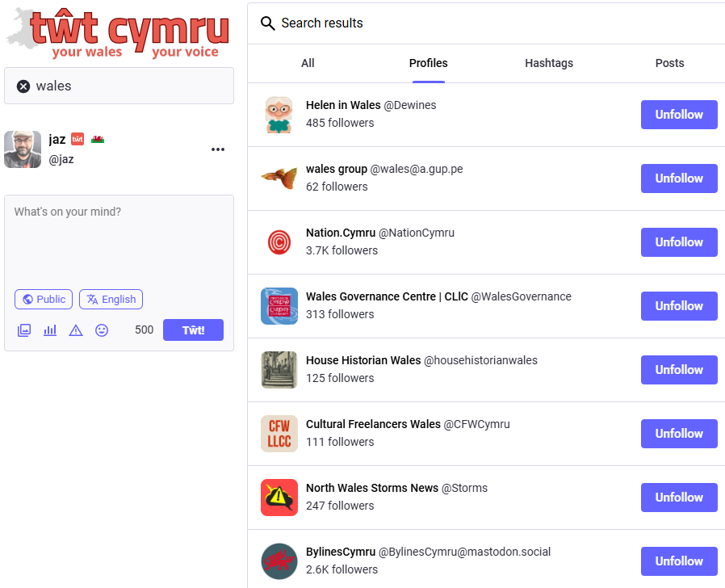Viewport: 725px width, 588px height.
Task: Open post visibility set to Public
Action: (x=43, y=299)
